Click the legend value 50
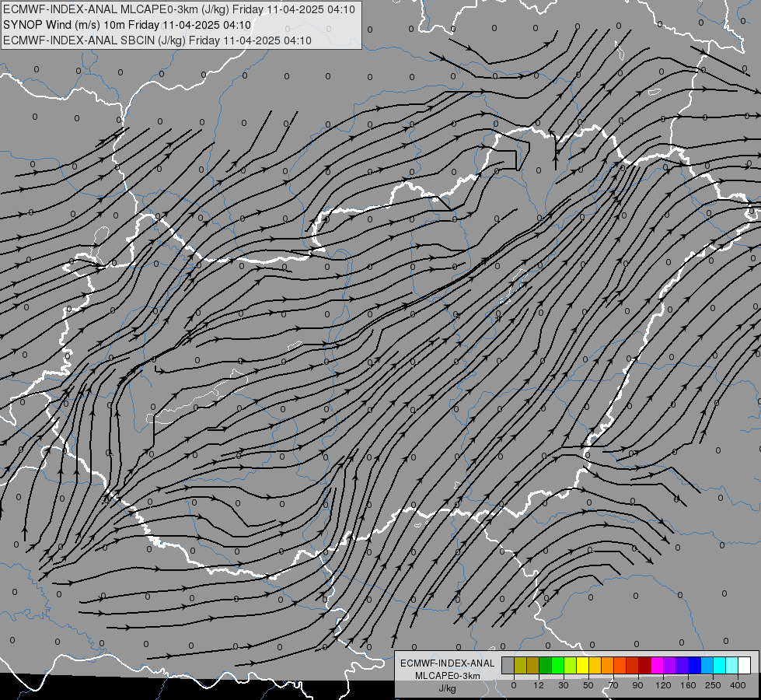The height and width of the screenshot is (700, 761). pos(588,685)
